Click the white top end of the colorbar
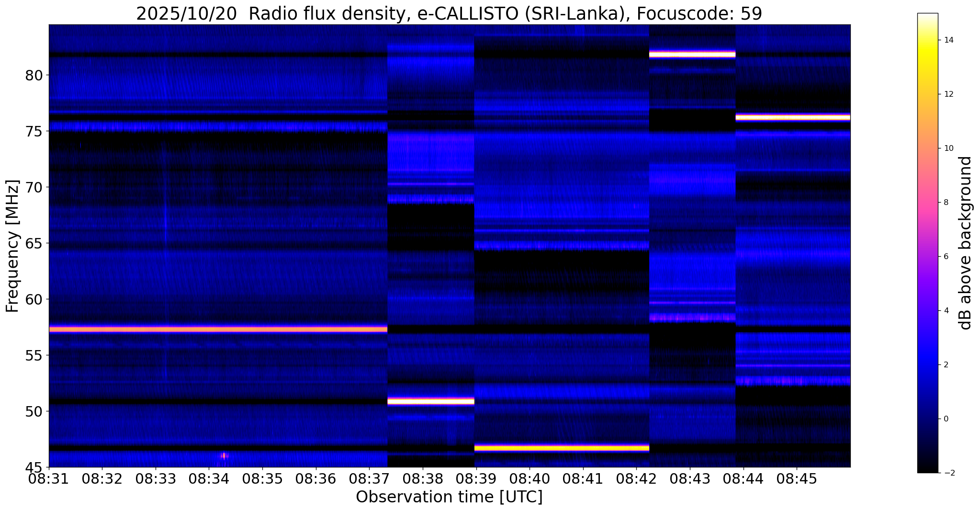 point(927,16)
